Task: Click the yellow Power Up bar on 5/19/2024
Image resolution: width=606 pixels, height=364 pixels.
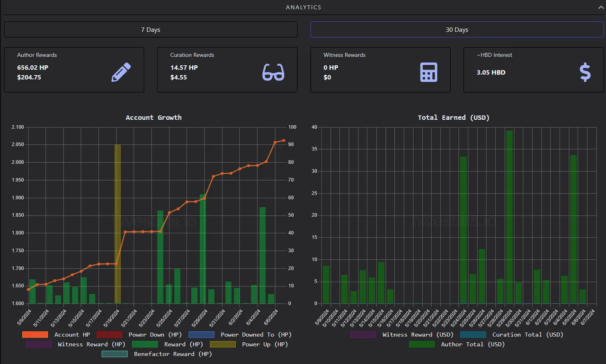Action: (117, 224)
